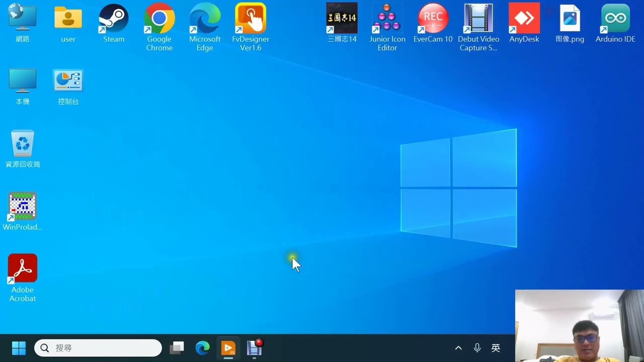Expand the hidden system tray icons
Screen dimensions: 644x362
[x=458, y=348]
